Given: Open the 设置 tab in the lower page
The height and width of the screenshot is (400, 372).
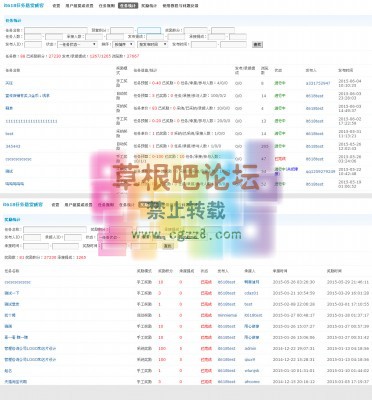Looking at the screenshot, I should click(x=55, y=205).
